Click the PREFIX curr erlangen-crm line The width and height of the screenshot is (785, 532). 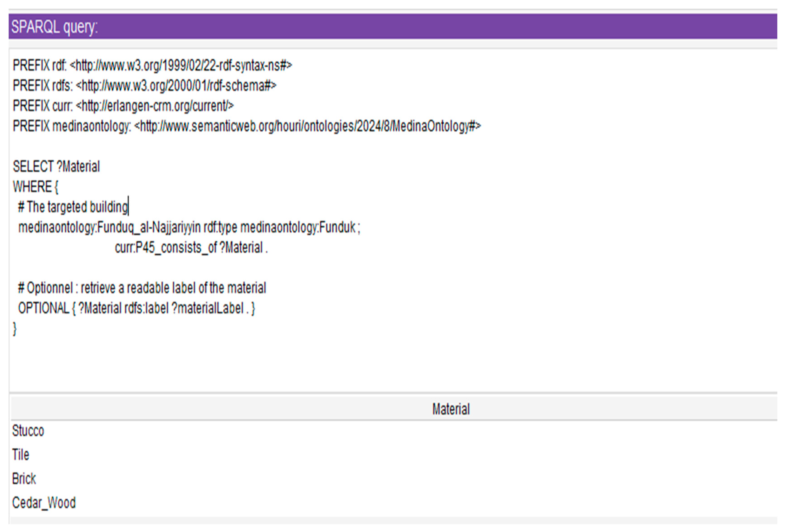click(x=123, y=106)
